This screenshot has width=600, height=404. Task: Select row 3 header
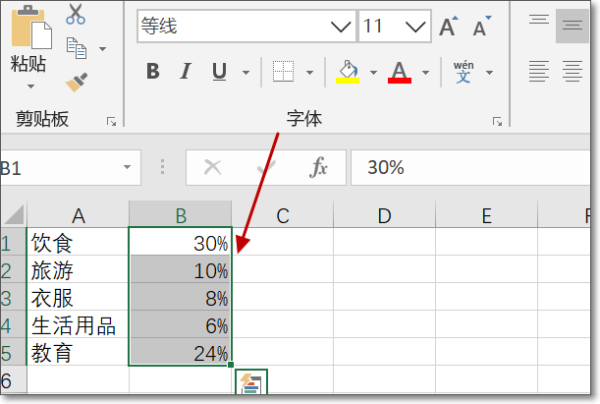[x=13, y=297]
